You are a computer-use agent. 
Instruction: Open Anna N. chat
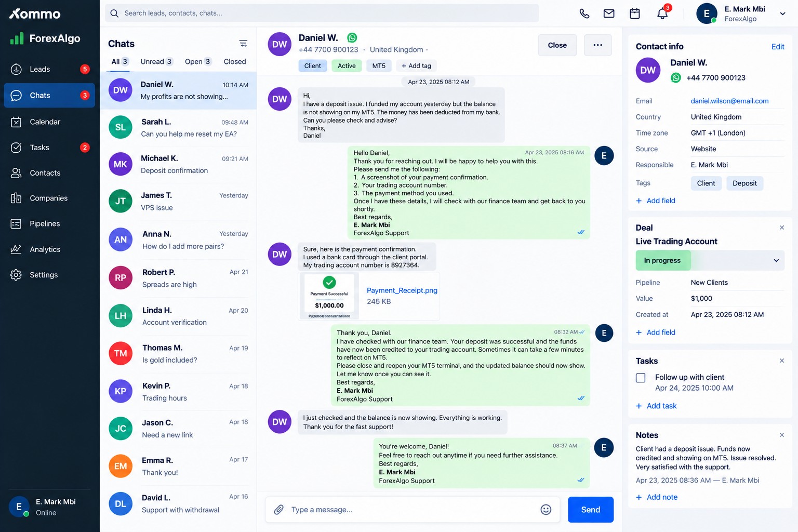point(178,240)
